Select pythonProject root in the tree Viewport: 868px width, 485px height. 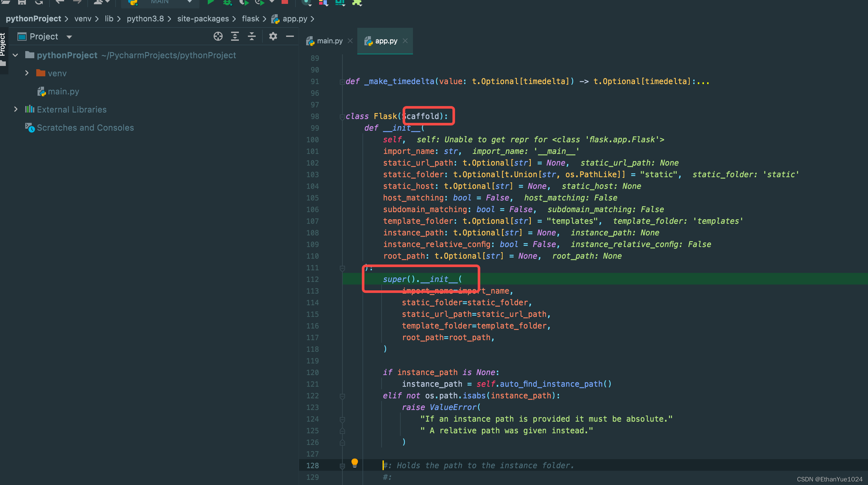tap(67, 55)
